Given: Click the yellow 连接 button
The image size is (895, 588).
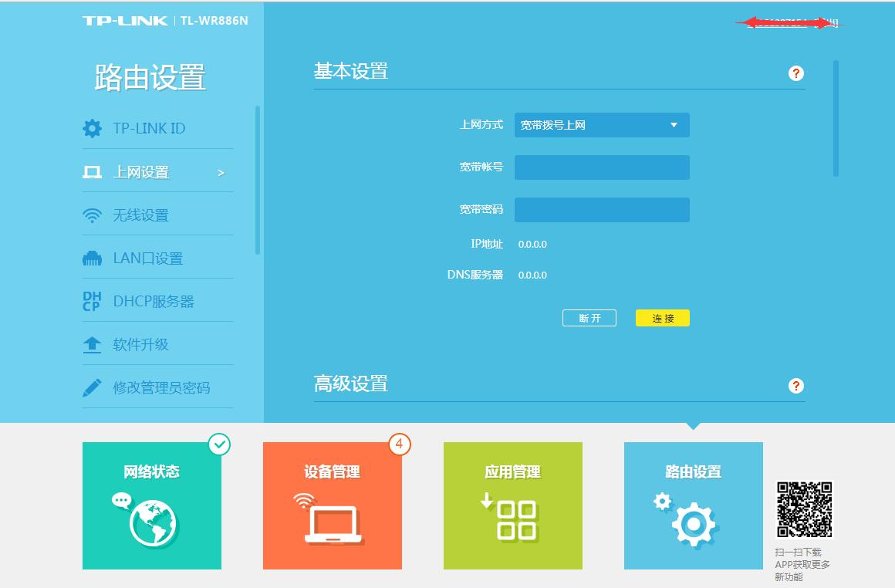Looking at the screenshot, I should pos(662,317).
